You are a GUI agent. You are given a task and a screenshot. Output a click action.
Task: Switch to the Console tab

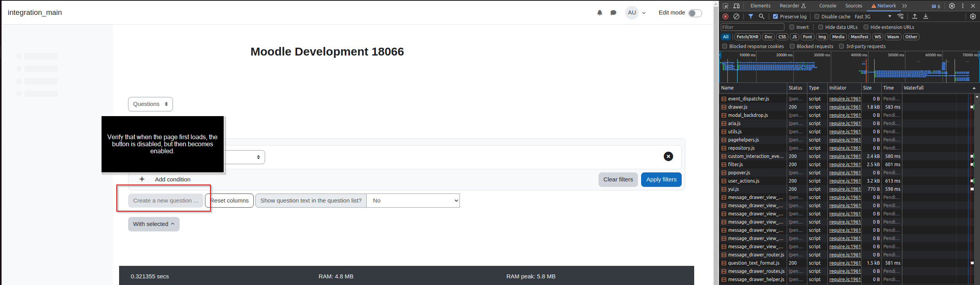tap(828, 6)
